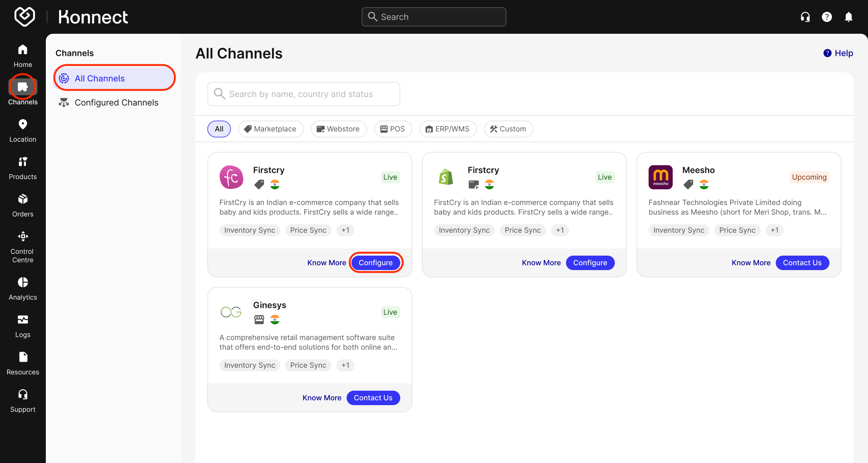Open Orders in the sidebar
This screenshot has height=463, width=868.
point(23,205)
